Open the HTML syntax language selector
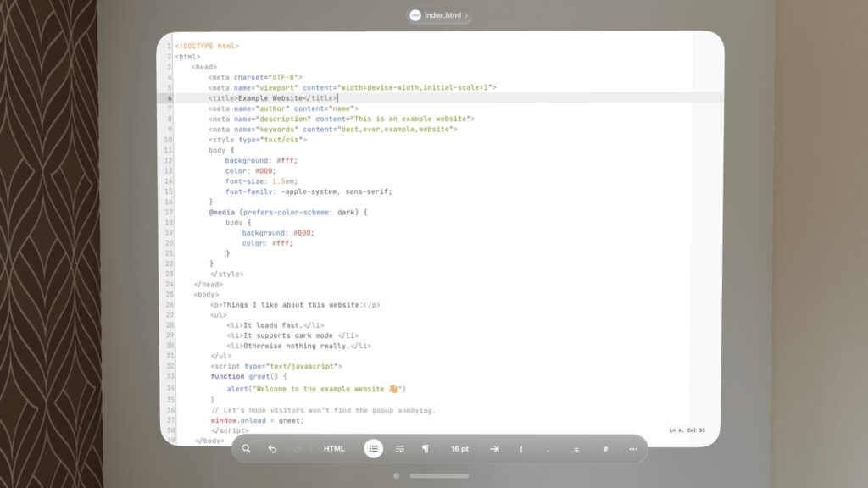Screen dimensions: 868x488 (x=334, y=449)
